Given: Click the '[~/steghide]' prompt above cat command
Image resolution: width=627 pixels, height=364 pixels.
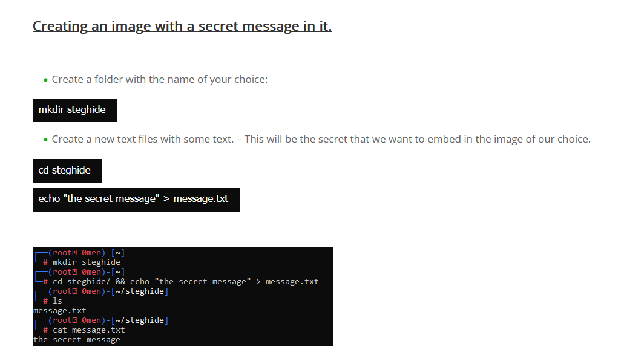Looking at the screenshot, I should point(140,320).
